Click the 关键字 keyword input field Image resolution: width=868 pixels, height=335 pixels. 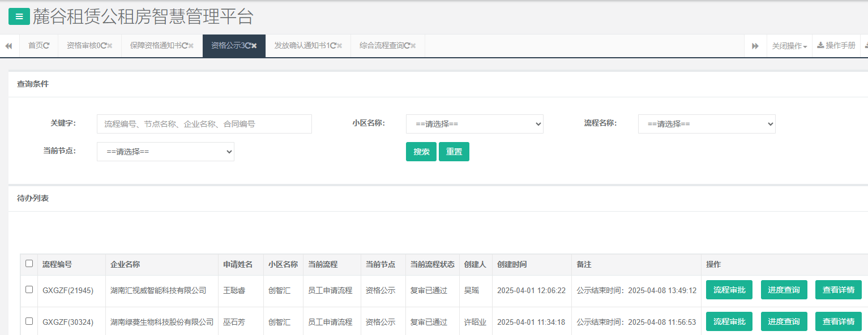tap(204, 124)
